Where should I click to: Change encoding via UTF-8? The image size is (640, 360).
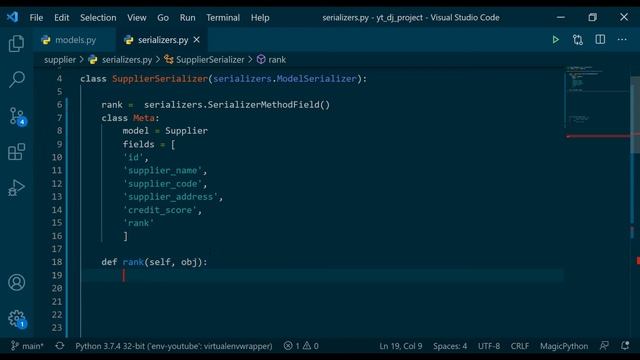[489, 346]
